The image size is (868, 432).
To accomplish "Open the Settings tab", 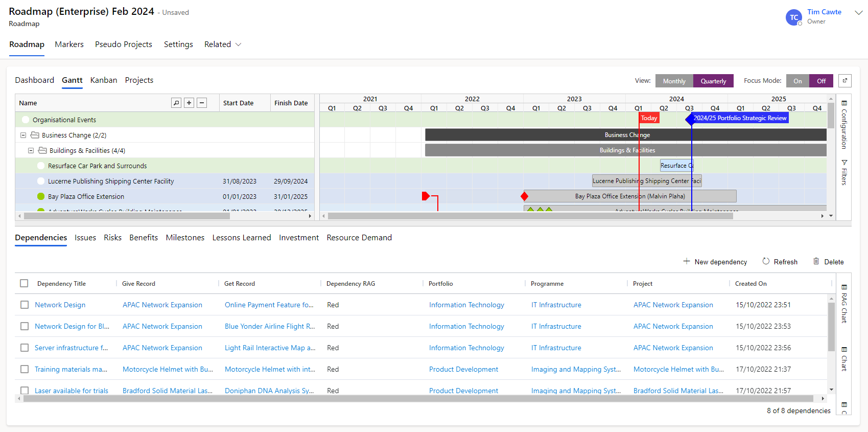I will (x=178, y=44).
